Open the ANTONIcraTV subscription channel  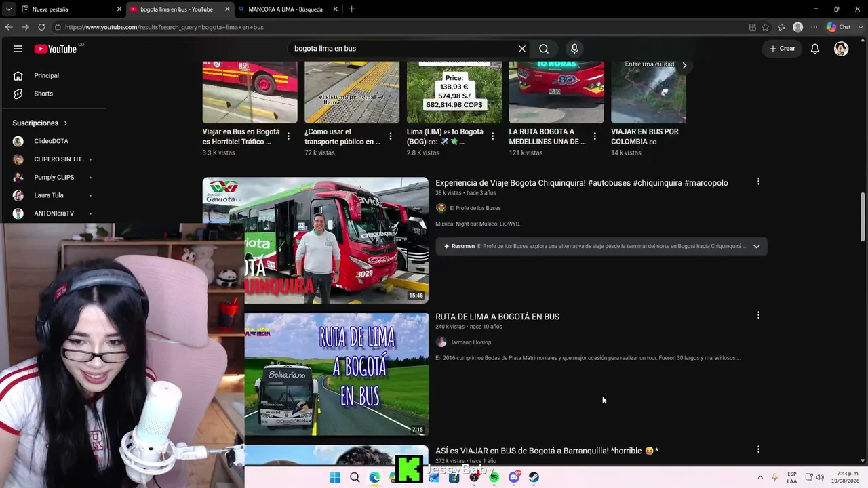(53, 213)
